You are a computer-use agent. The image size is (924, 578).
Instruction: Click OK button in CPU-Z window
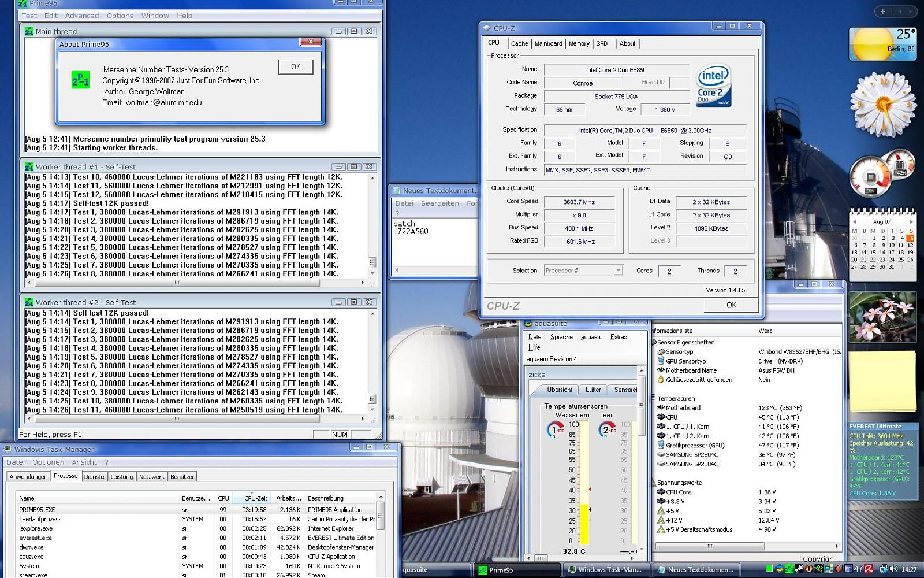[x=731, y=305]
